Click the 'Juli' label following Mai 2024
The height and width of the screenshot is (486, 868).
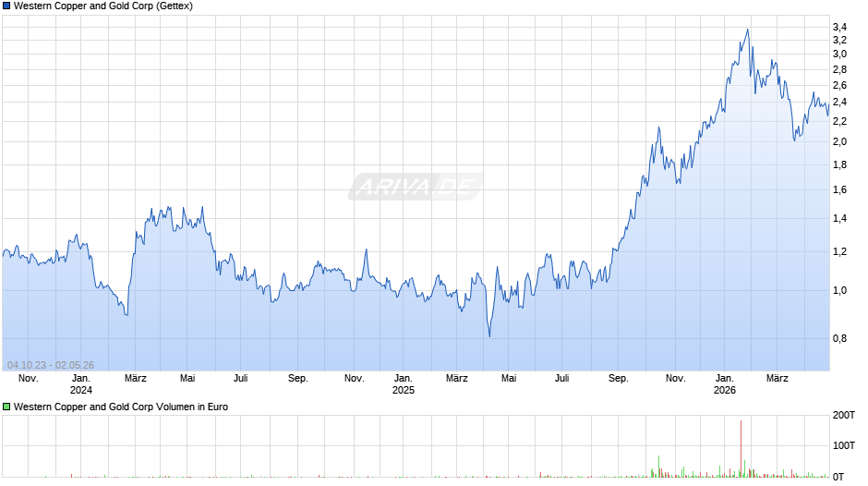(240, 379)
